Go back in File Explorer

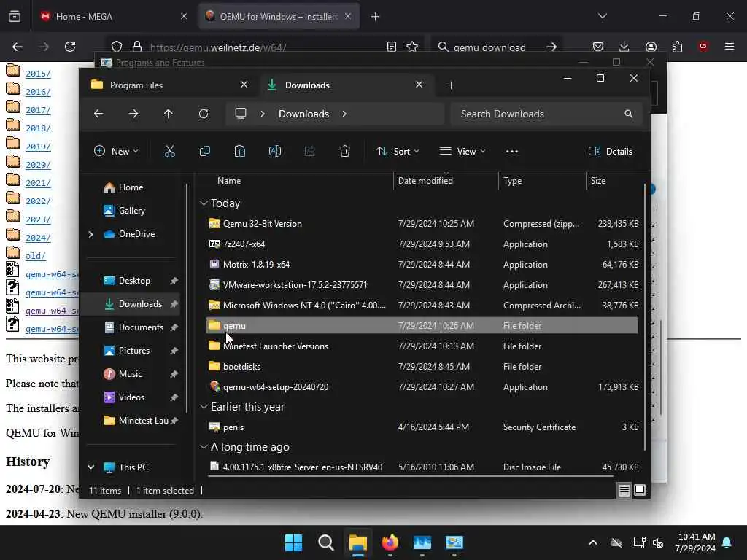98,114
